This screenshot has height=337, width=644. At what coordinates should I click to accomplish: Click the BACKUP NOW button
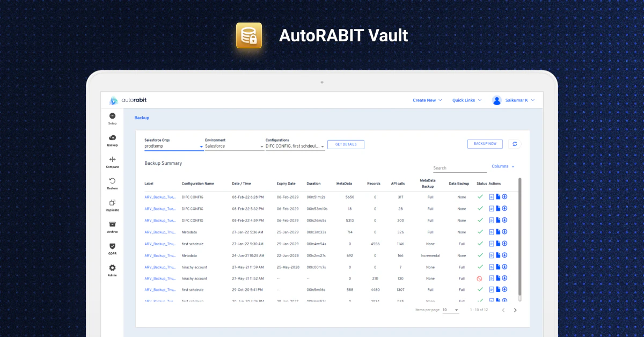(x=485, y=143)
